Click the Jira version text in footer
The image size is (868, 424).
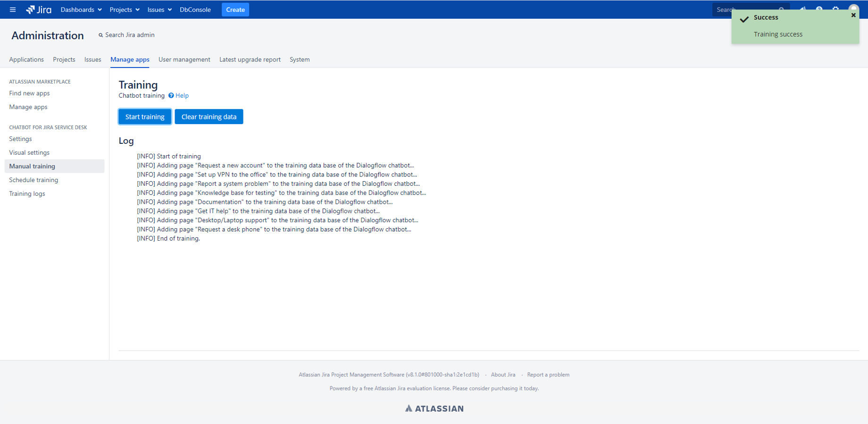click(389, 375)
